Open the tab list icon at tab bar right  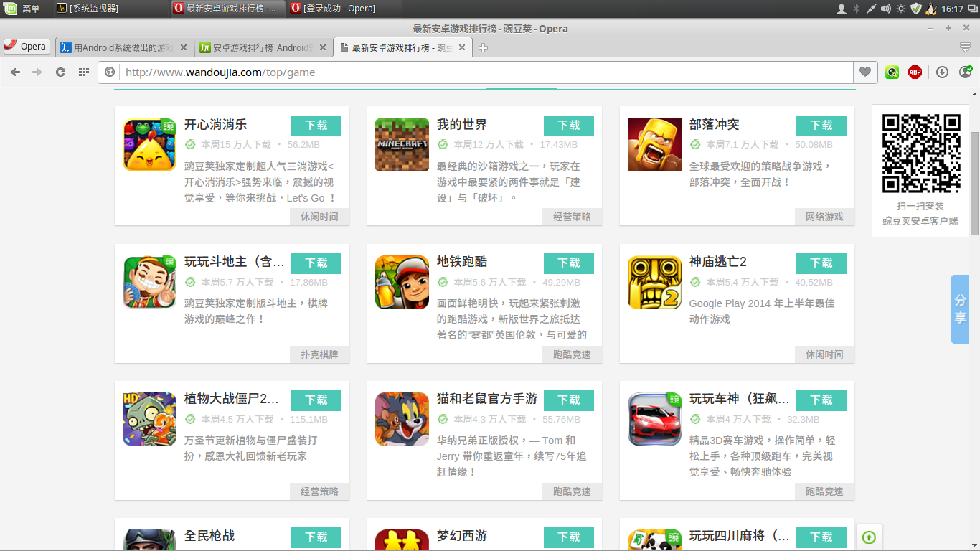click(x=963, y=47)
